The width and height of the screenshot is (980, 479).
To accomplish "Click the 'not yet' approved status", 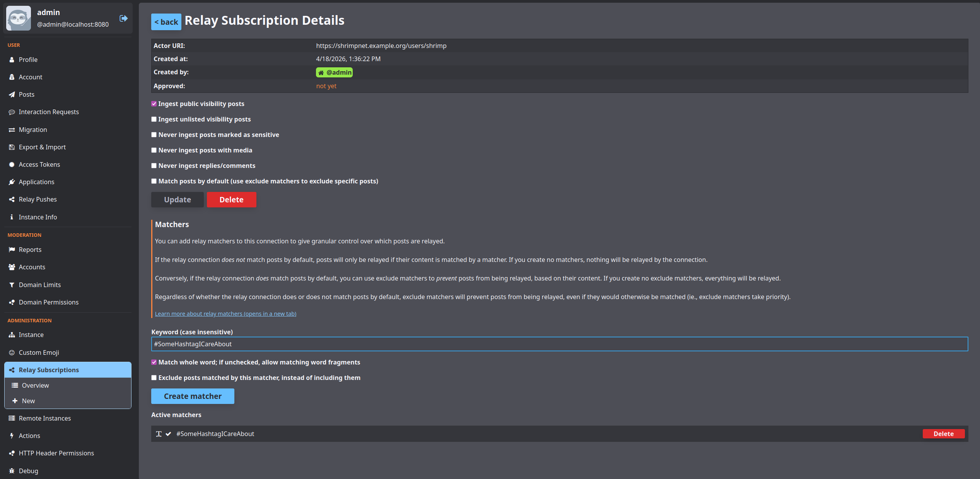I will 326,86.
